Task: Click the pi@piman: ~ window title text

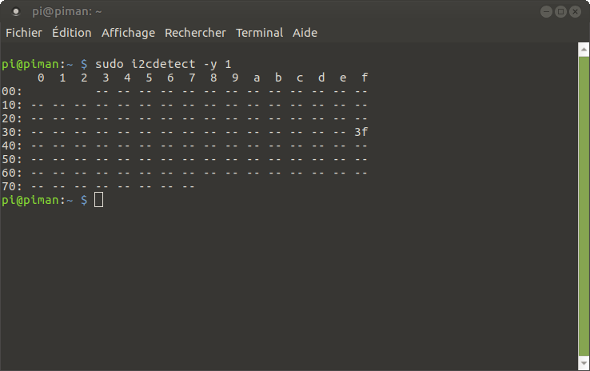Action: click(x=67, y=12)
